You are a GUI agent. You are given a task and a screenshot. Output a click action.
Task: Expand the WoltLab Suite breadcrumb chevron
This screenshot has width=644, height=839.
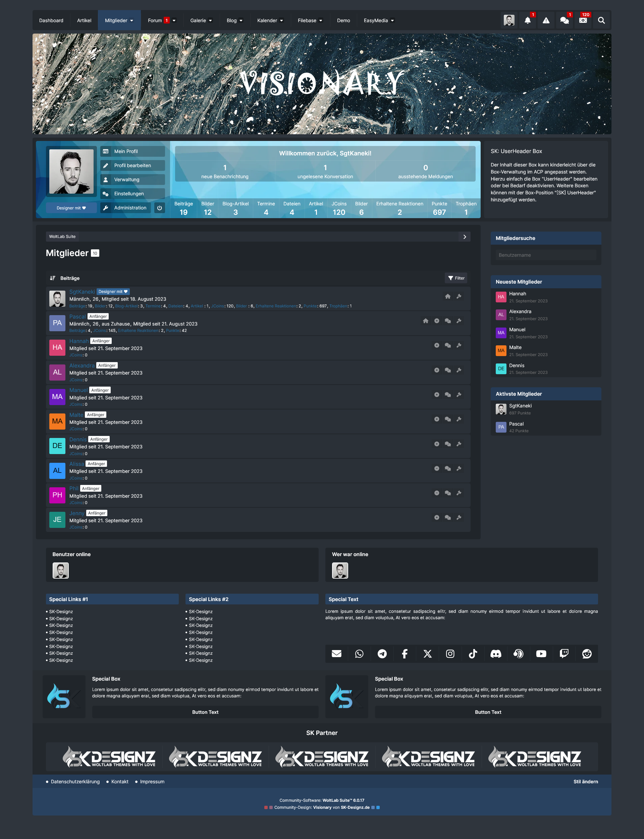[x=465, y=237]
